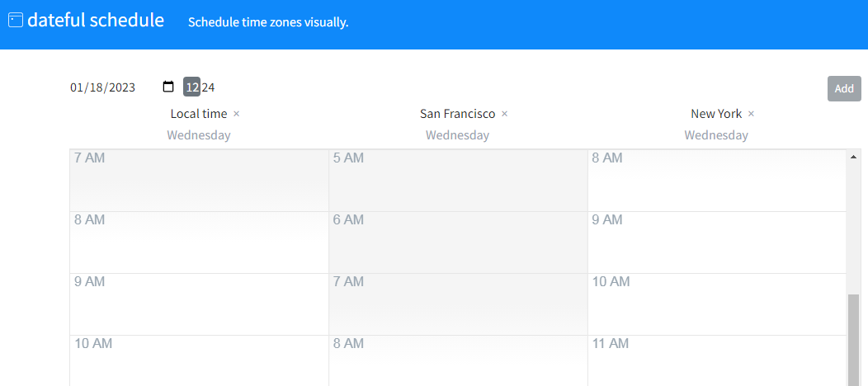Remove the San Francisco column
This screenshot has height=386, width=868.
tap(504, 114)
